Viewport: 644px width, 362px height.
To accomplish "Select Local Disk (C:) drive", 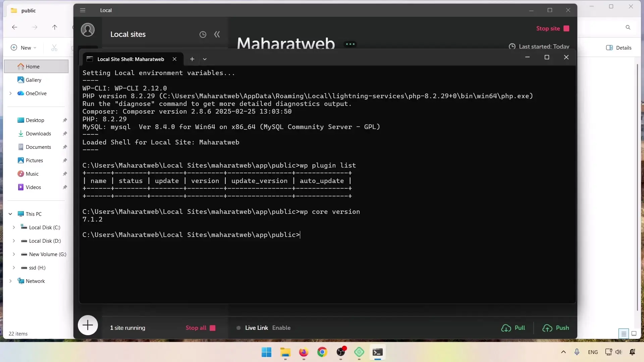I will coord(44,227).
